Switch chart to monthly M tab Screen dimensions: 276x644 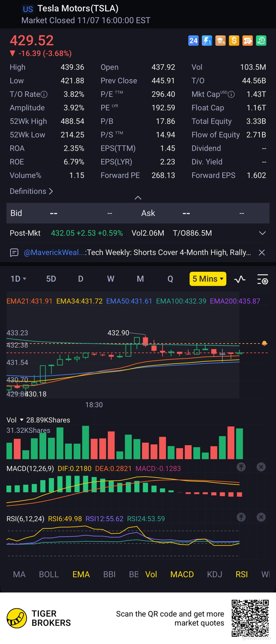140,279
